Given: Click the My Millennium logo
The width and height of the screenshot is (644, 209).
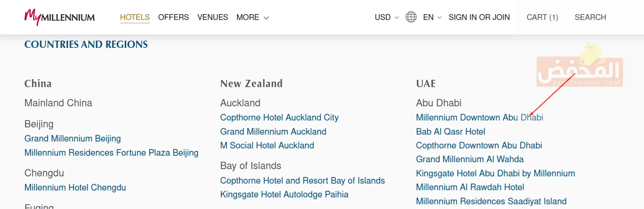Looking at the screenshot, I should tap(60, 17).
